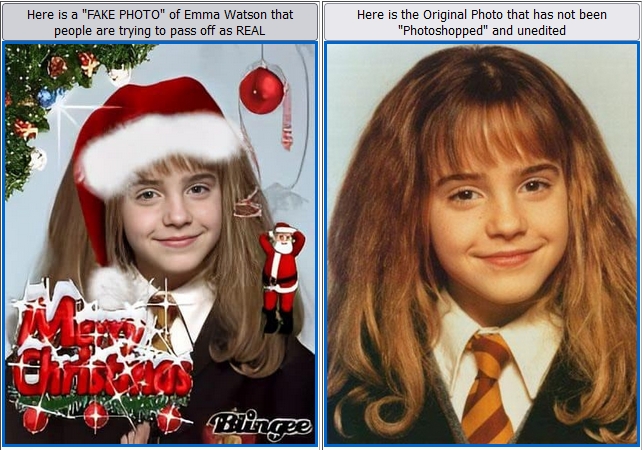The width and height of the screenshot is (642, 450).
Task: Open the right unedited original photo
Action: point(482,243)
